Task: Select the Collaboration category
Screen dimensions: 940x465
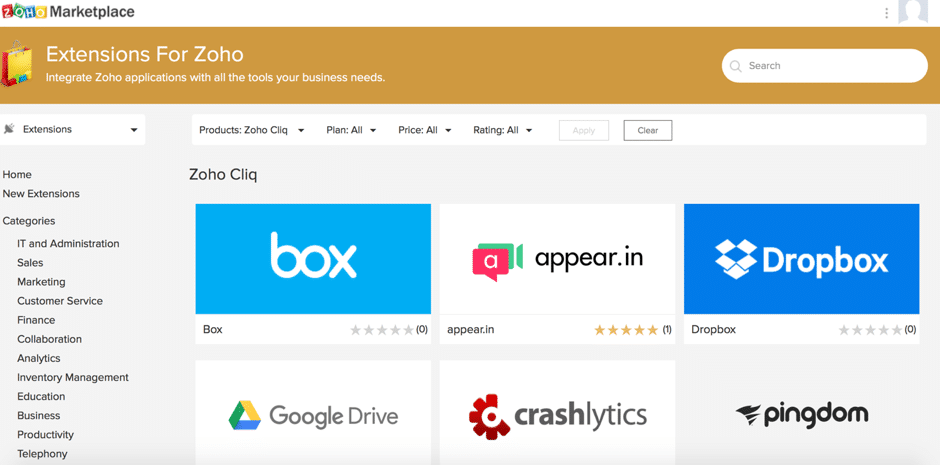Action: click(x=49, y=339)
